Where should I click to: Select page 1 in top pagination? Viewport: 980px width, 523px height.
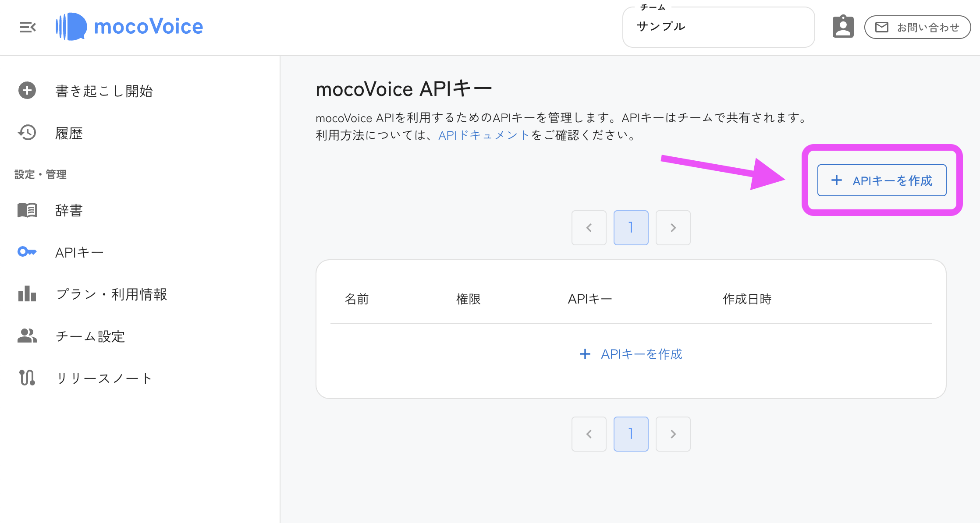(631, 228)
